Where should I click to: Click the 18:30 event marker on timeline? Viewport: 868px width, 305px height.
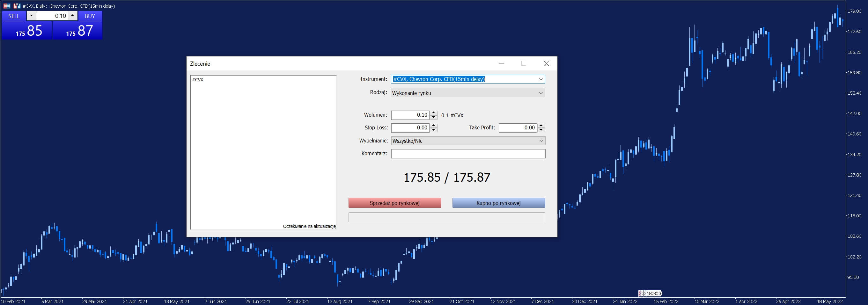[x=650, y=294]
